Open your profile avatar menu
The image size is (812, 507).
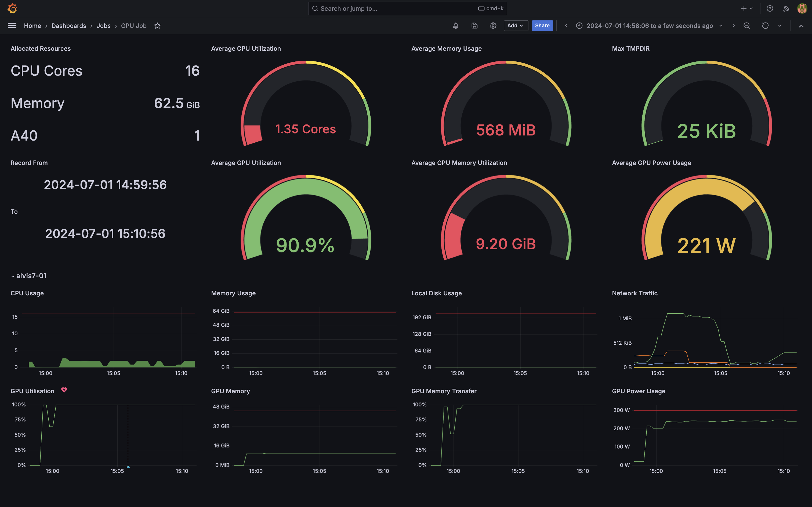[802, 8]
